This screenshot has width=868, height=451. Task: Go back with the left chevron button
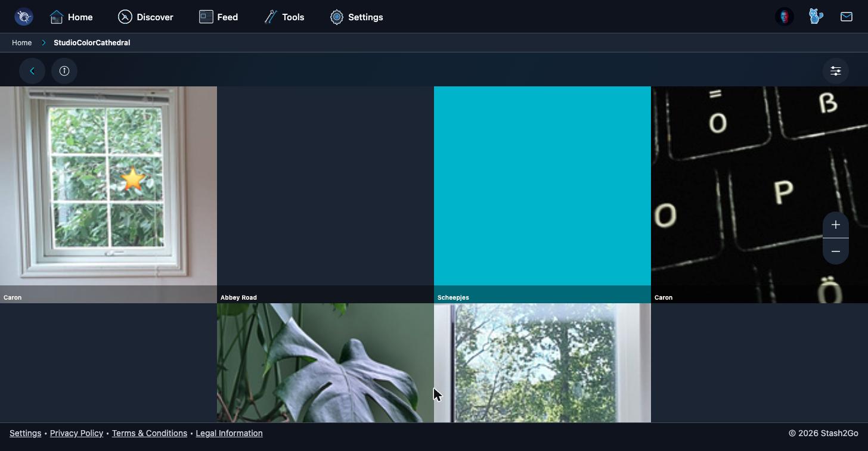pyautogui.click(x=32, y=71)
